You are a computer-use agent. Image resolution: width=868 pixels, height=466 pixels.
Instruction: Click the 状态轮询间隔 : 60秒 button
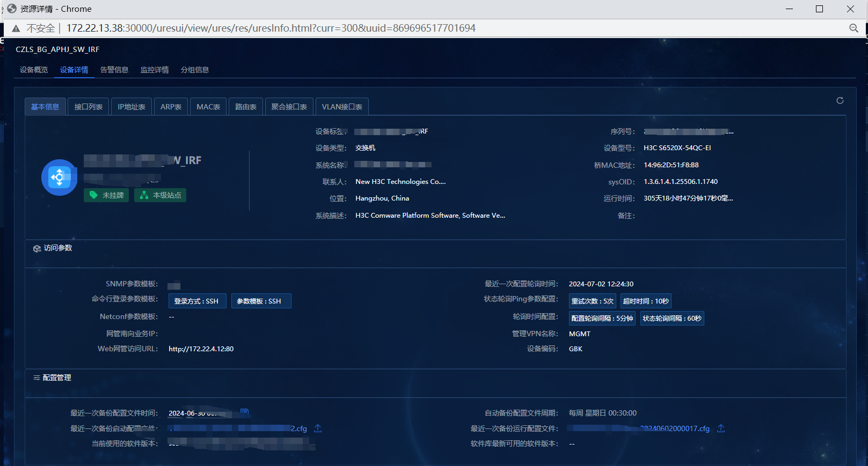672,318
